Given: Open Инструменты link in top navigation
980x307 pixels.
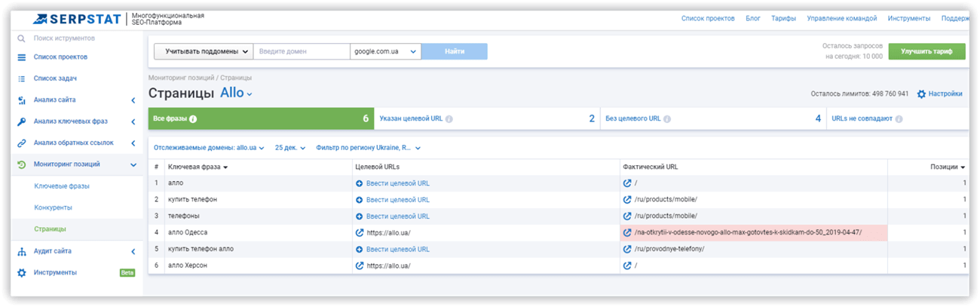Looking at the screenshot, I should (x=909, y=18).
